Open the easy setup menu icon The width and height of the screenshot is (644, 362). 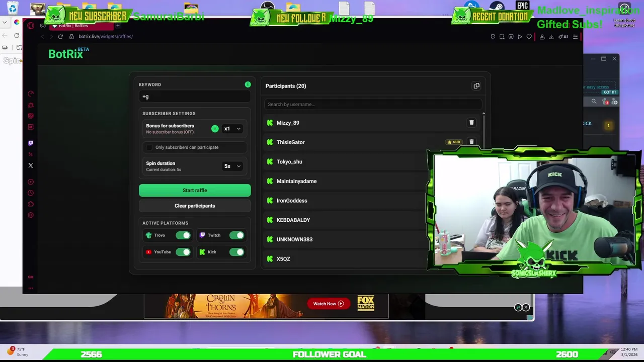(x=575, y=37)
